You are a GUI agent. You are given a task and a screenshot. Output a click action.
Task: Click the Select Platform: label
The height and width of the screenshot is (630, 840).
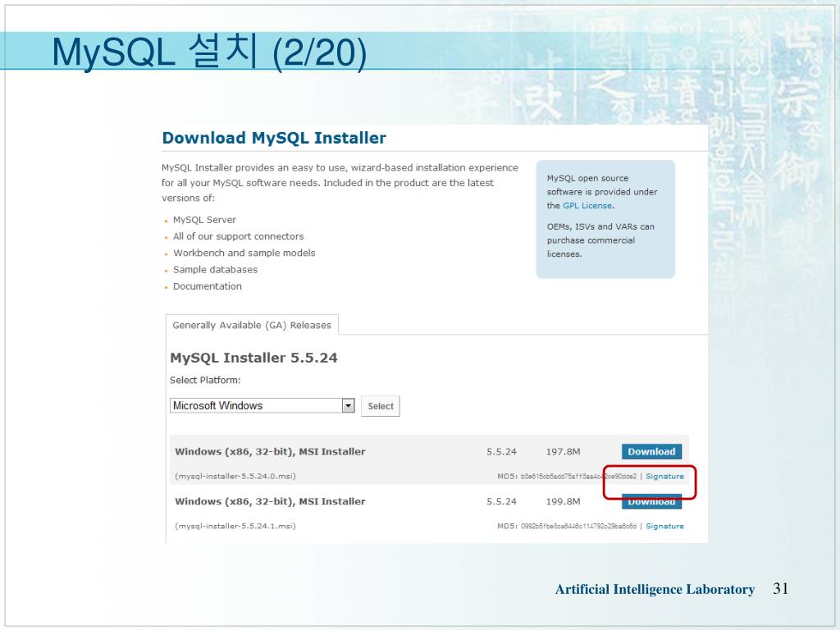pos(205,381)
